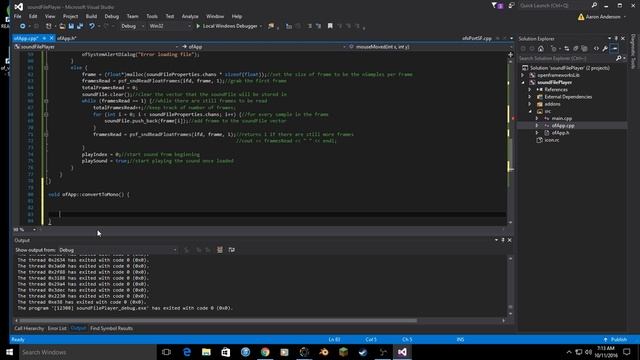Select icon.rc in Solution Explorer
Screen dimensions: 640x360
click(552, 140)
